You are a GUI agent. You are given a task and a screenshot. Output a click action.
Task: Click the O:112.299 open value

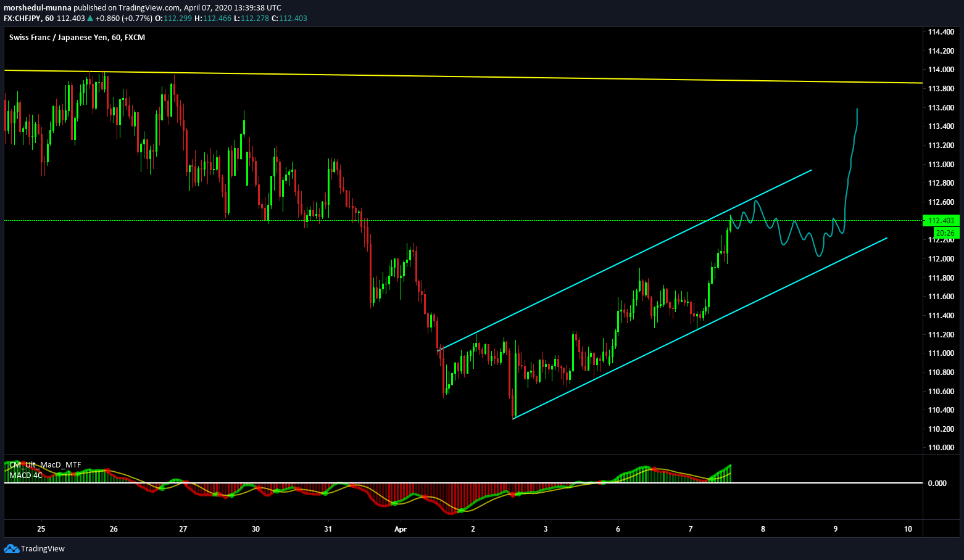pos(173,19)
